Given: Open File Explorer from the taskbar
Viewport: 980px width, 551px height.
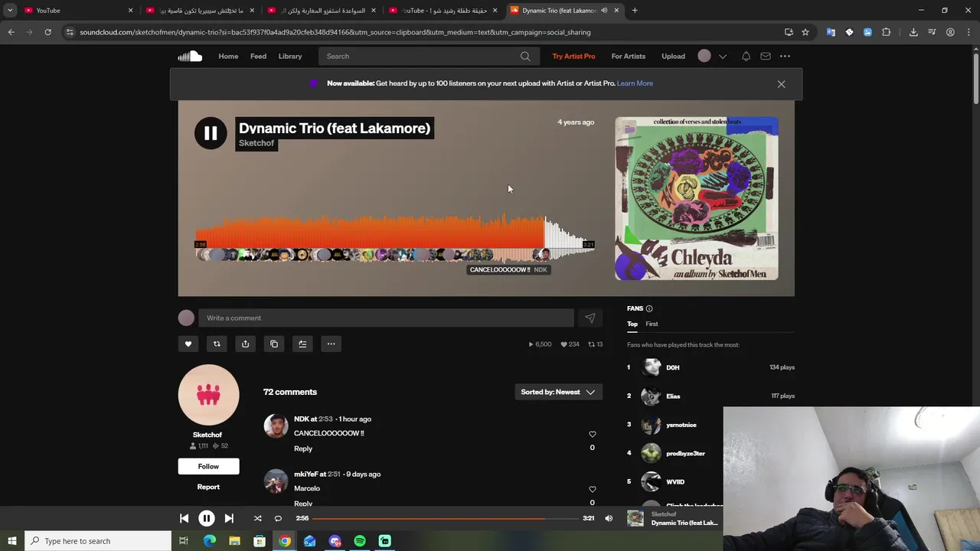Looking at the screenshot, I should click(234, 541).
